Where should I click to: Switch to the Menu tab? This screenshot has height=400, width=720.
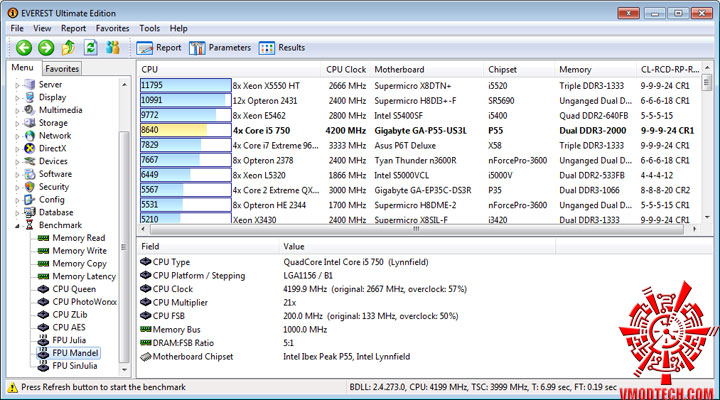tap(22, 68)
